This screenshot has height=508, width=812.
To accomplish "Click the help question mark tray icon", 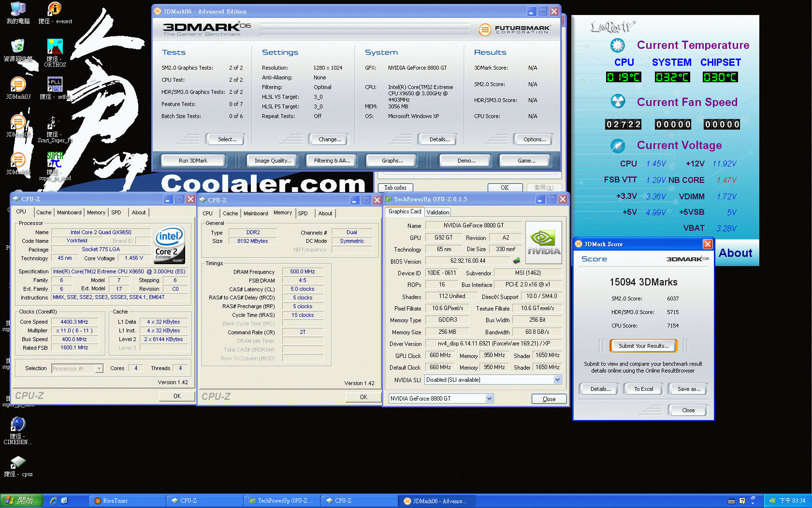I will [x=742, y=501].
